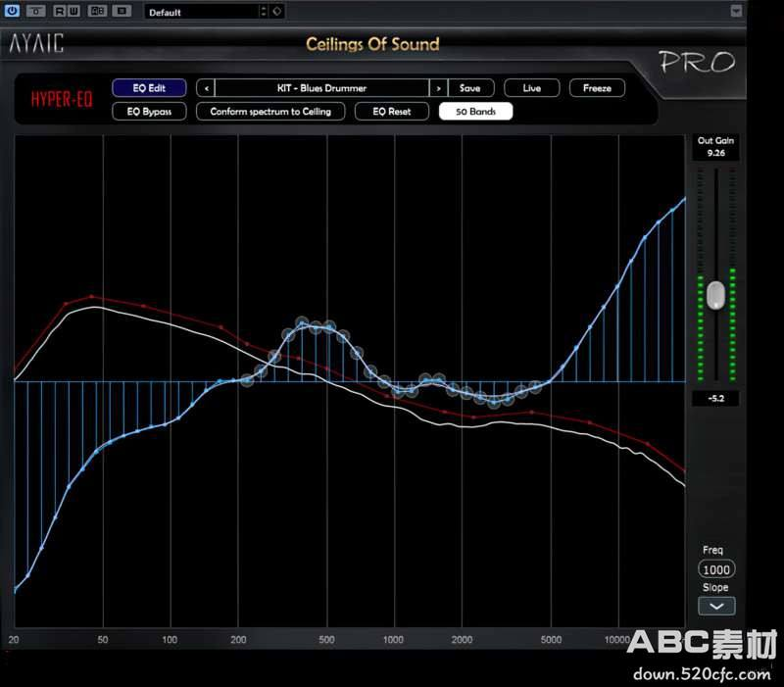The width and height of the screenshot is (784, 687).
Task: Click the Out Gain value 9.26
Action: click(x=715, y=153)
